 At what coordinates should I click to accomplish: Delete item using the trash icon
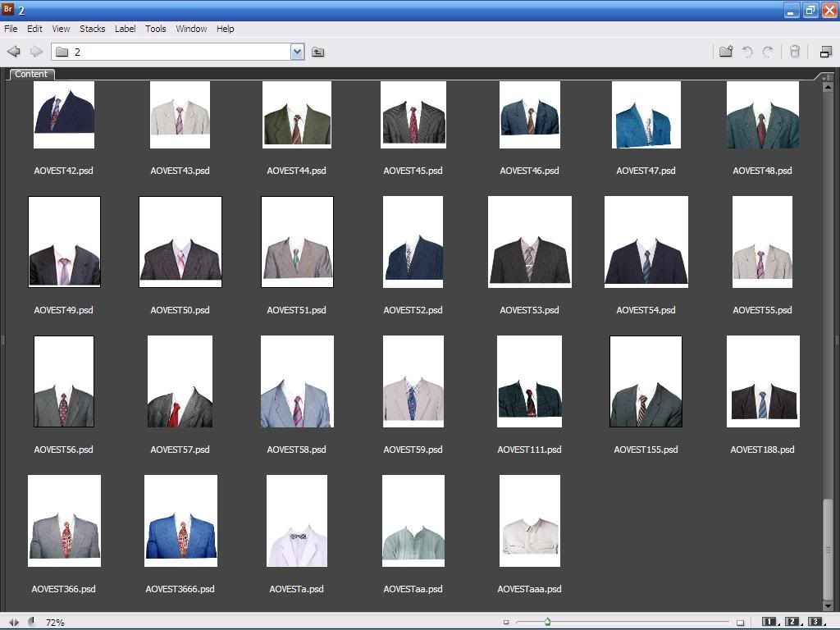tap(794, 52)
